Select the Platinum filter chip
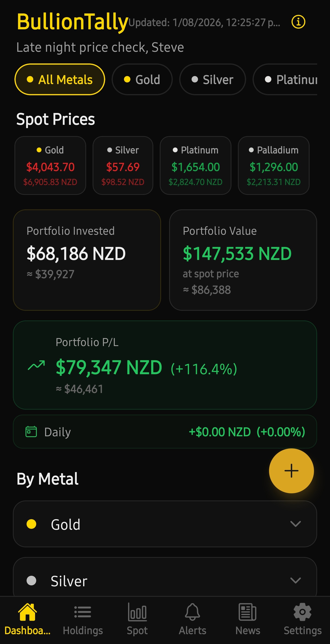Viewport: 330px width, 644px height. click(285, 79)
